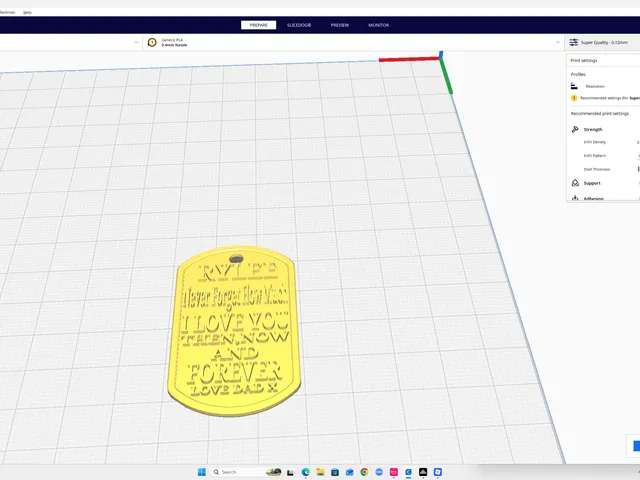Viewport: 640px width, 480px height.
Task: Click the Adhesion section label
Action: click(x=593, y=198)
